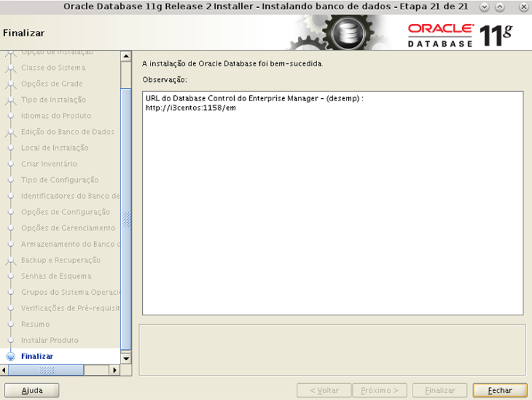Click the Resumo step bullet
This screenshot has height=400, width=532.
click(11, 324)
